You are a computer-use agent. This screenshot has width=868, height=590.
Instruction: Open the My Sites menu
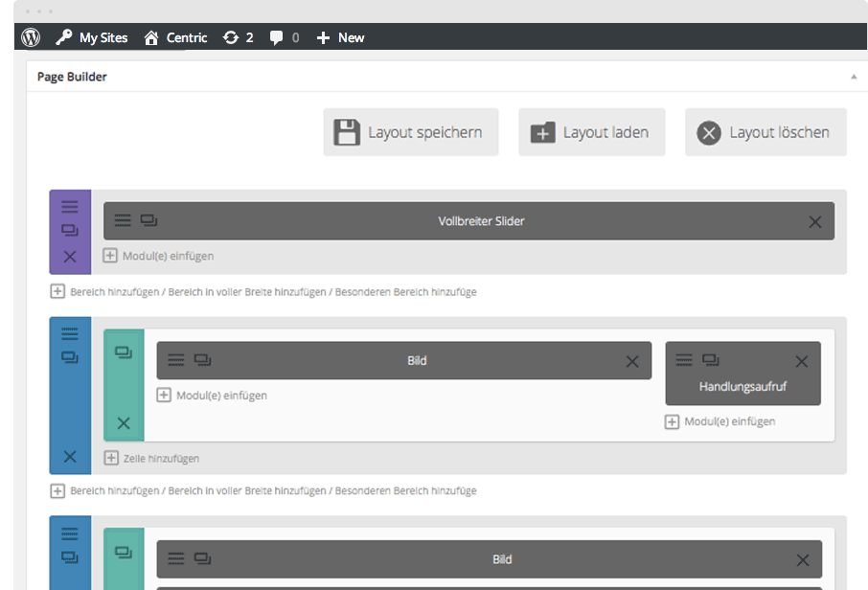point(91,37)
